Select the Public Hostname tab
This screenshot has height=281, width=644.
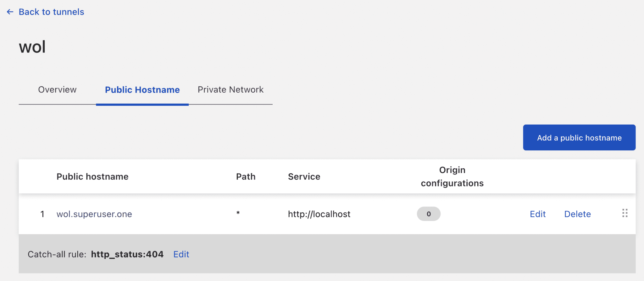click(142, 90)
